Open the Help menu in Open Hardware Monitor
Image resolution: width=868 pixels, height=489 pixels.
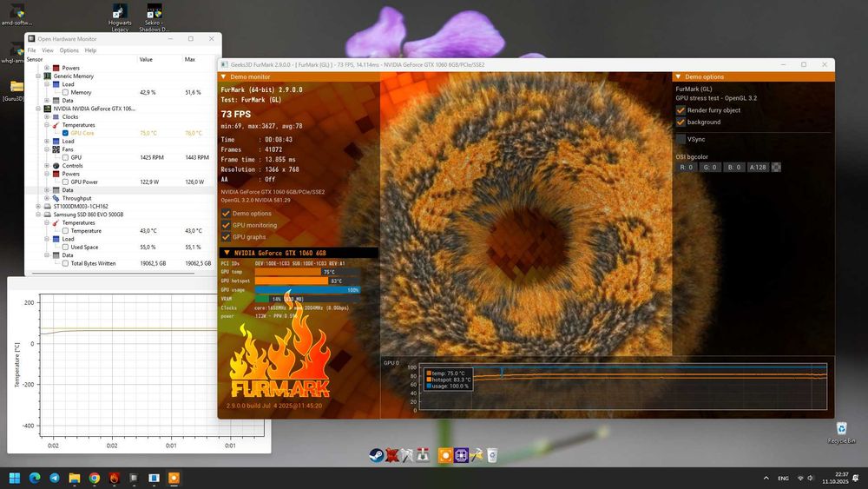pyautogui.click(x=90, y=50)
